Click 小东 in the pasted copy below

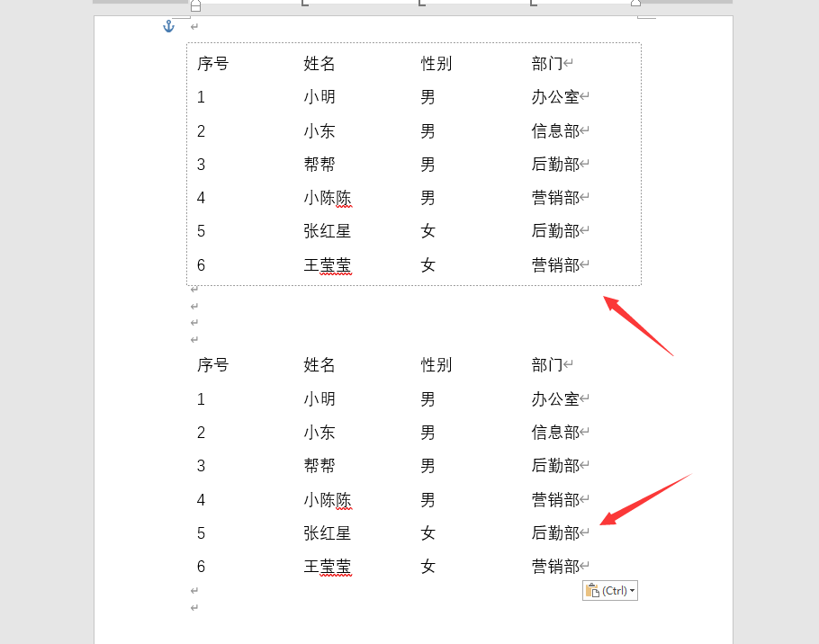[x=319, y=433]
